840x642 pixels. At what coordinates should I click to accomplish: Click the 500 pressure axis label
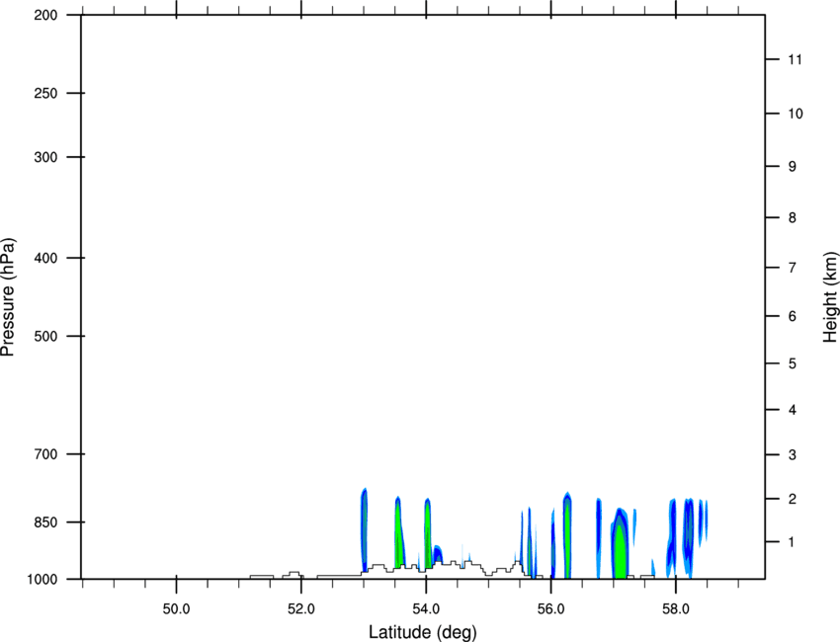(45, 336)
